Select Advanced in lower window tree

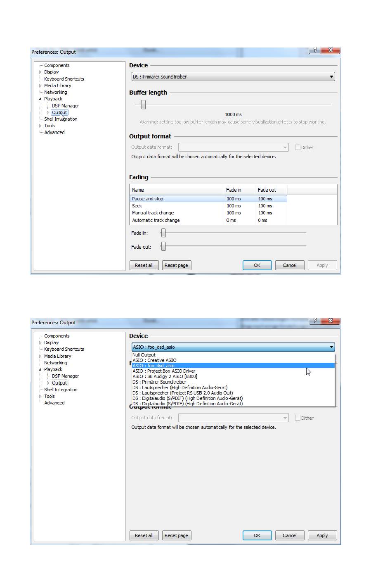click(54, 403)
